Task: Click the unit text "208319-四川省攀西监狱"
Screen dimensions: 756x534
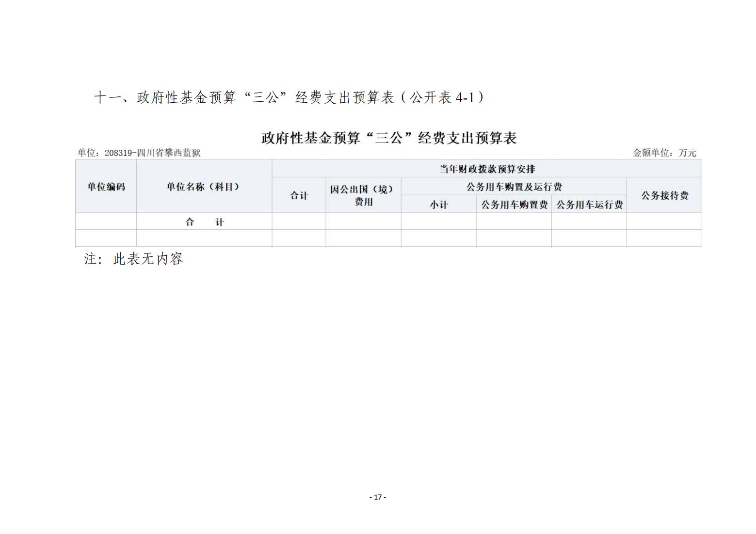Action: (139, 153)
